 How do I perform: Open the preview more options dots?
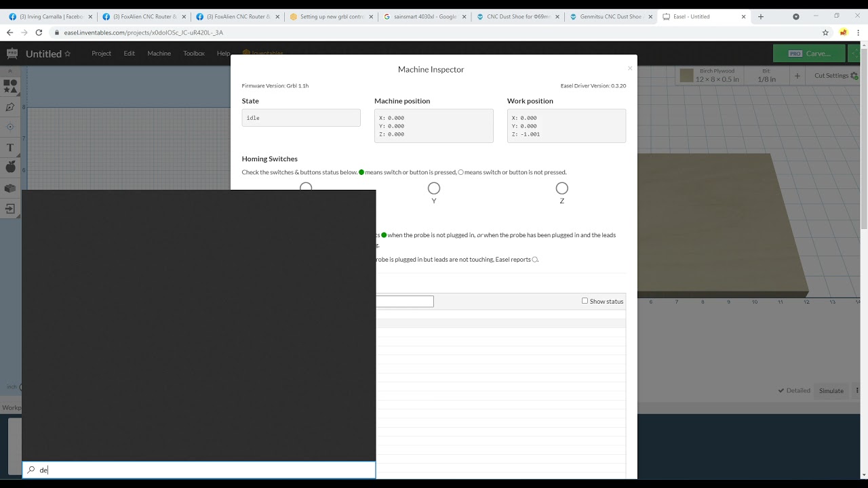click(857, 390)
